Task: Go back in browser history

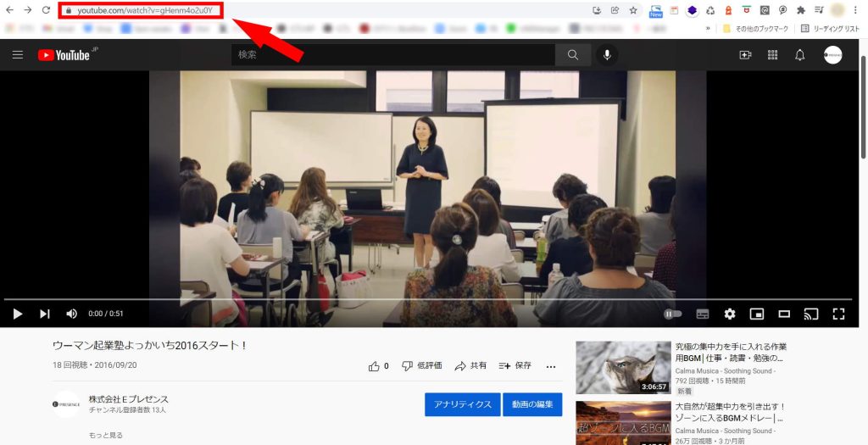Action: coord(9,10)
